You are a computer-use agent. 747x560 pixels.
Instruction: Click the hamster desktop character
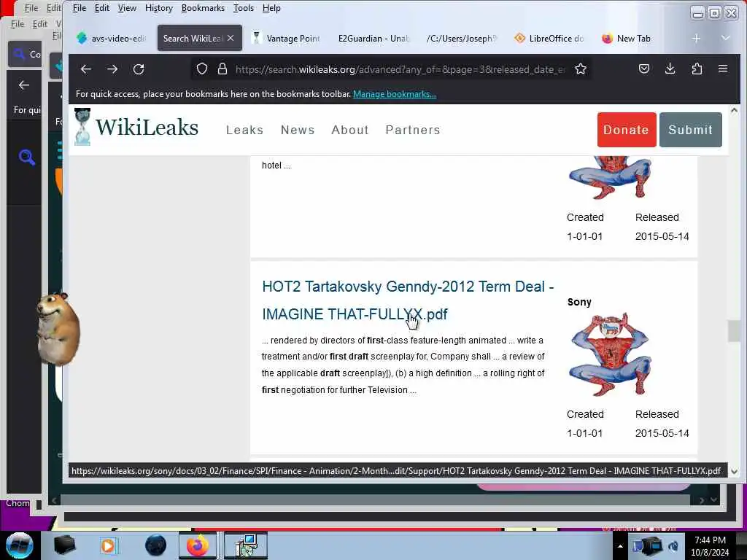click(x=58, y=330)
